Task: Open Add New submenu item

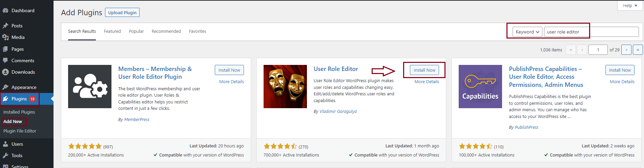Action: point(13,121)
